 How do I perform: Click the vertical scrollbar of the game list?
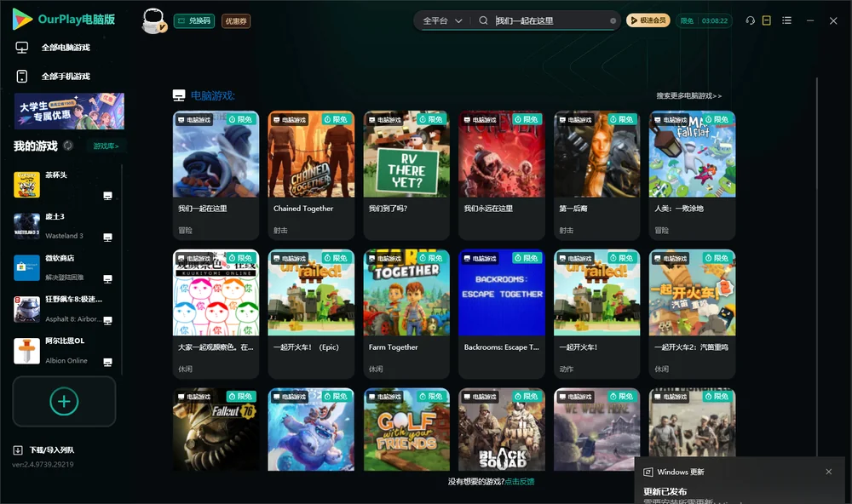click(816, 266)
